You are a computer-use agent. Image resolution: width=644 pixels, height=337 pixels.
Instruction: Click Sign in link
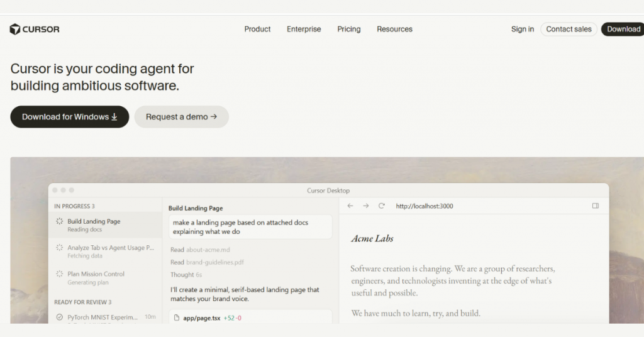pos(523,29)
